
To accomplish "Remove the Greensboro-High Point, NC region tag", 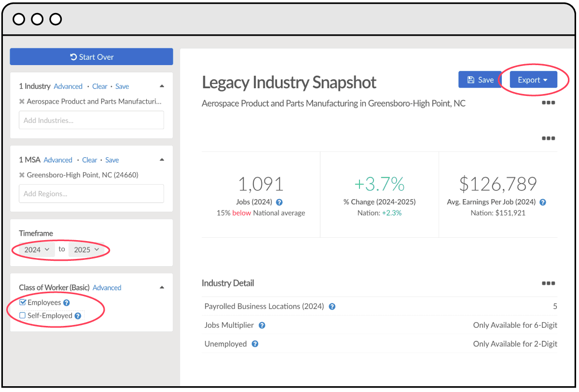I will pos(22,175).
